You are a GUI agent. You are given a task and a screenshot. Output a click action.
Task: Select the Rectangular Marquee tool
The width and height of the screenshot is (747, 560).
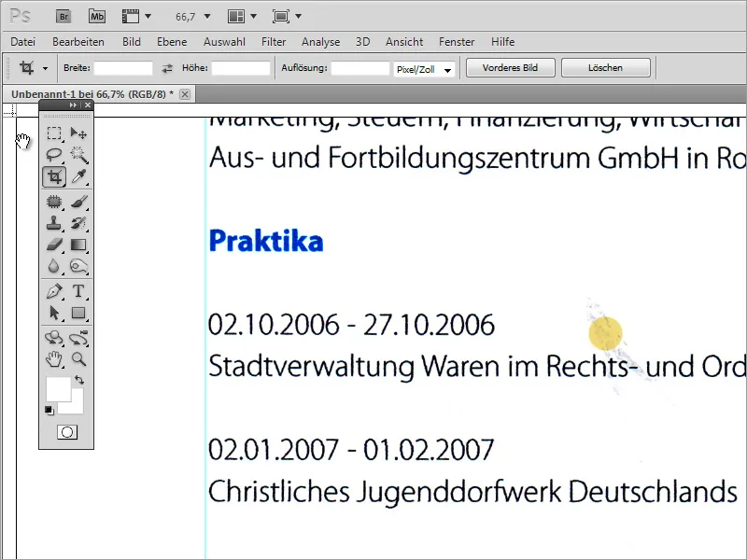point(54,133)
